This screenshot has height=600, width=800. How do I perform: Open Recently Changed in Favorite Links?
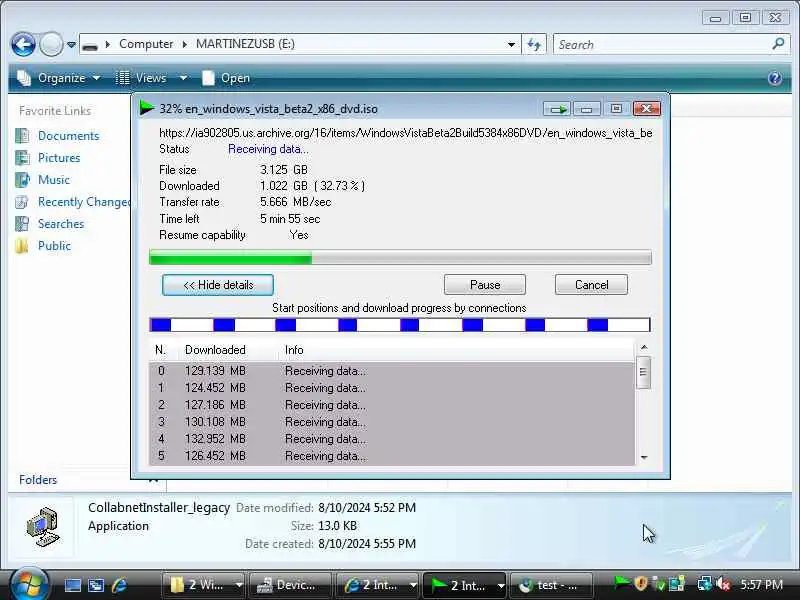84,202
